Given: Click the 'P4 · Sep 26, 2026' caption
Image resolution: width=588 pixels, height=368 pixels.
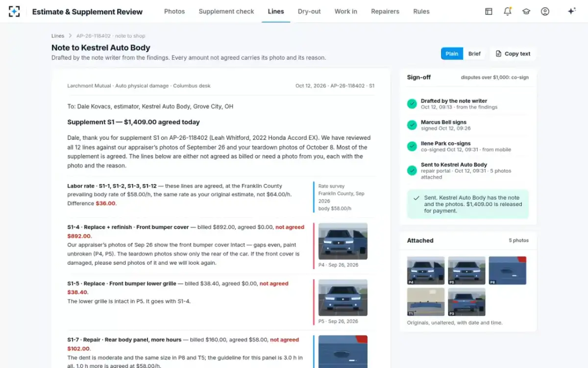Looking at the screenshot, I should [338, 265].
